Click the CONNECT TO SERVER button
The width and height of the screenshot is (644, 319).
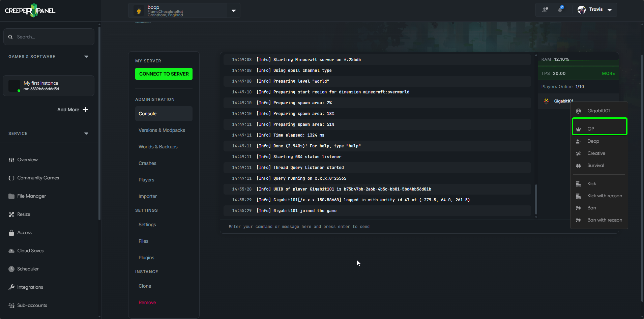164,74
